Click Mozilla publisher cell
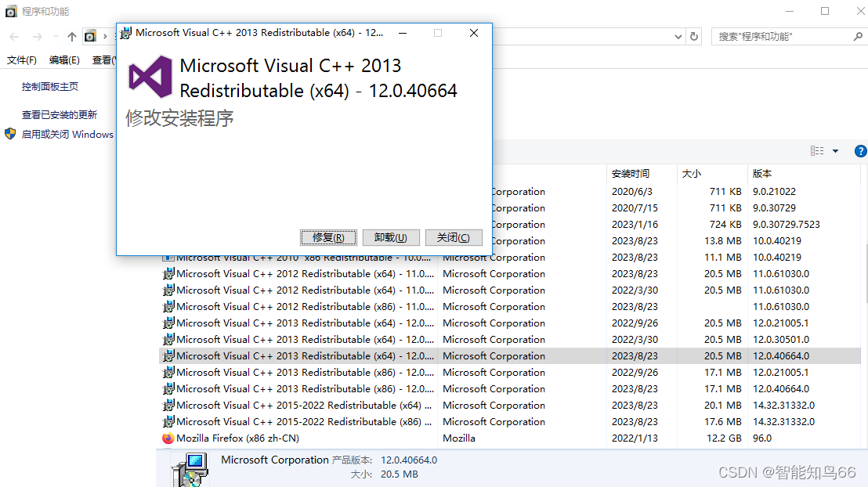The width and height of the screenshot is (868, 487). point(459,438)
